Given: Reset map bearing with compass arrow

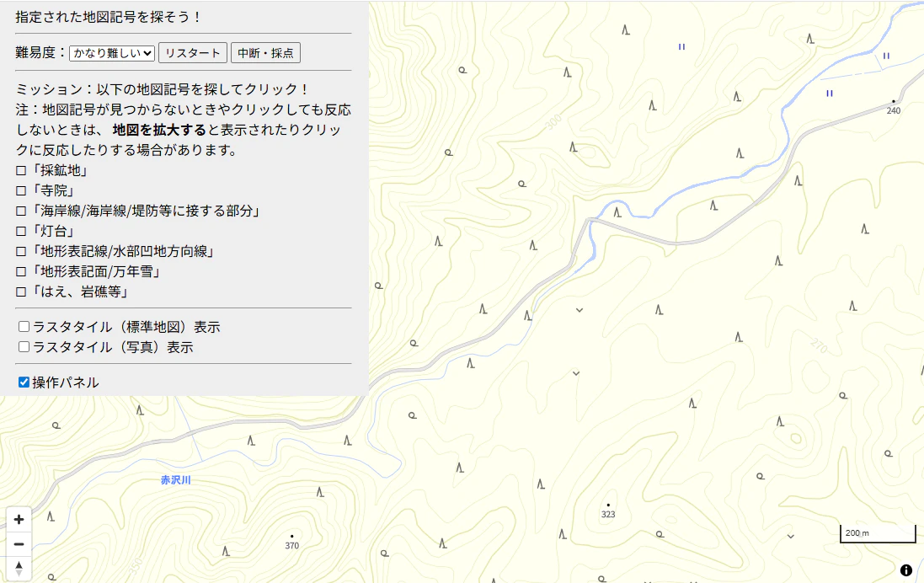Looking at the screenshot, I should (x=19, y=569).
